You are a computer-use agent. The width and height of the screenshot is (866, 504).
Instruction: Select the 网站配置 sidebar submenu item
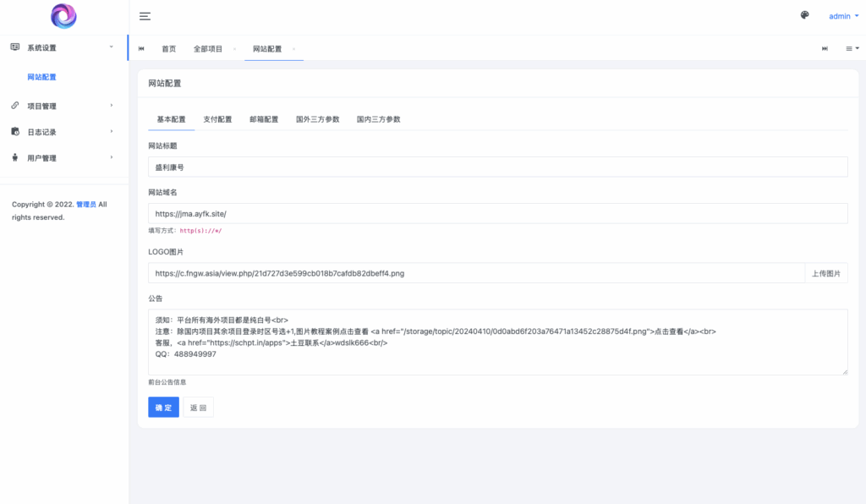point(42,77)
